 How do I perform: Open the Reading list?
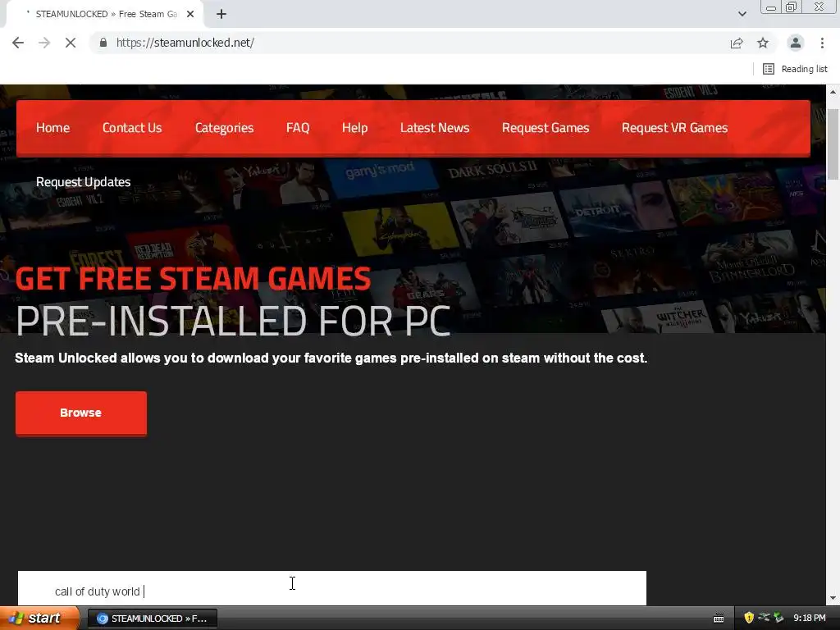(x=795, y=69)
